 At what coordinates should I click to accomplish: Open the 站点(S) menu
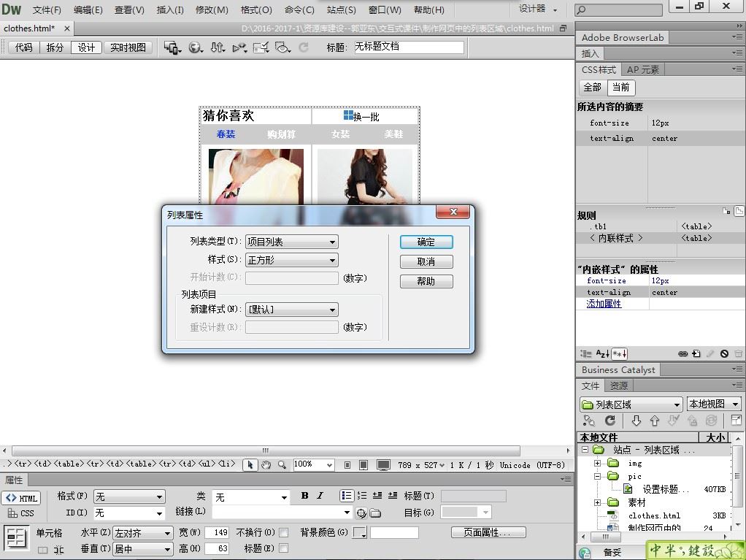click(x=341, y=9)
